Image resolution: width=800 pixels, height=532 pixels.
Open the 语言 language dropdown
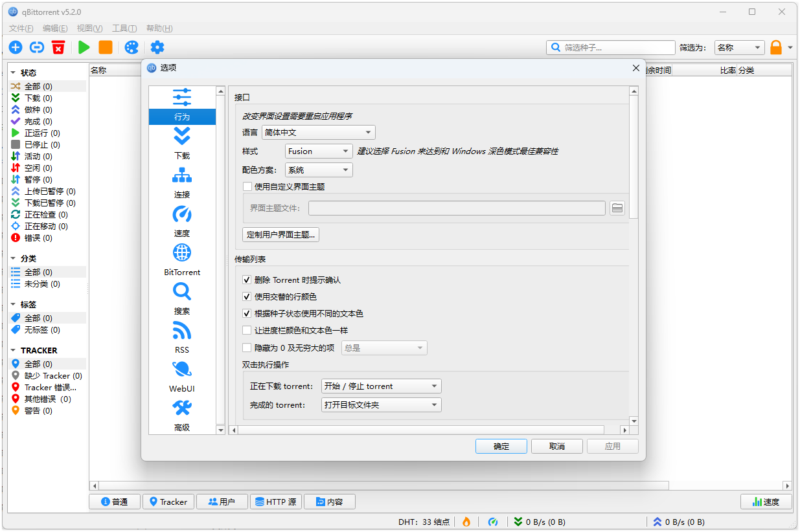[x=318, y=133]
